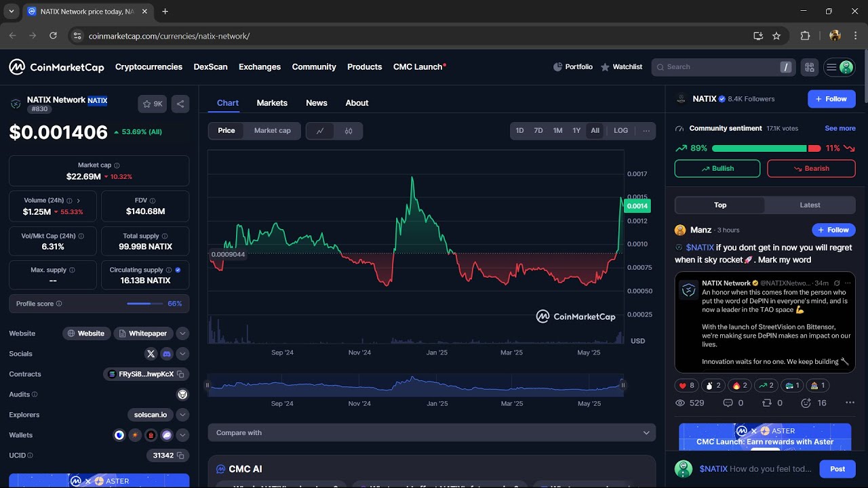Click the Profile score progress bar
This screenshot has height=488, width=868.
click(x=144, y=304)
